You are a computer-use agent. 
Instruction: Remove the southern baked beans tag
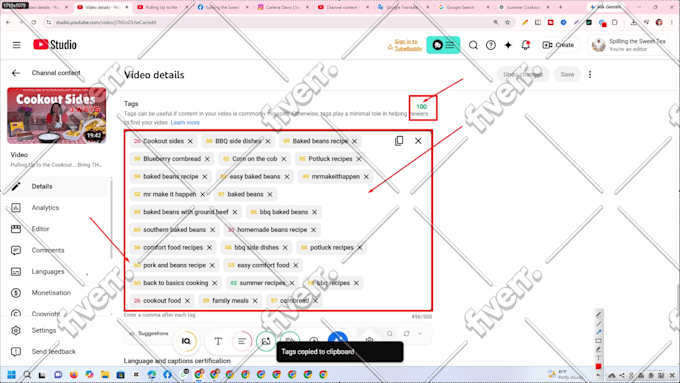pos(212,230)
